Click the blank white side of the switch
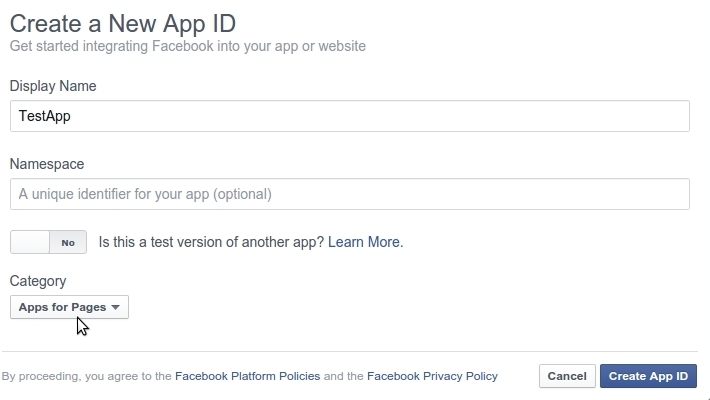 point(30,242)
